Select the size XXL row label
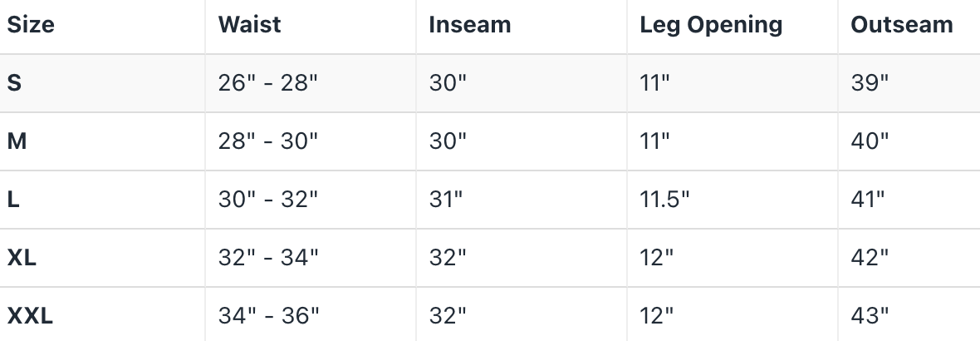The height and width of the screenshot is (341, 980). (30, 316)
